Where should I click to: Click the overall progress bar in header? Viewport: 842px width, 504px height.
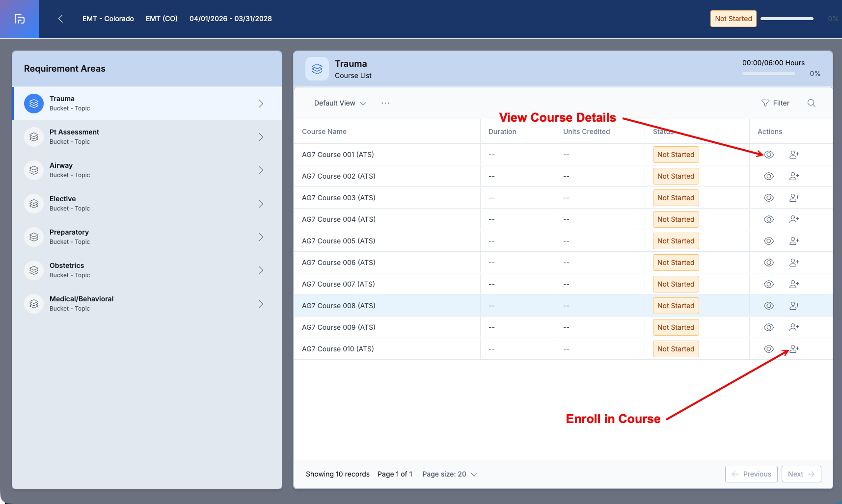[x=787, y=19]
